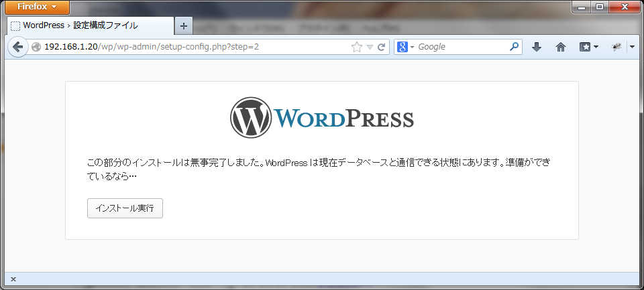This screenshot has width=644, height=290.
Task: Open the URL history dropdown arrow
Action: [x=370, y=47]
